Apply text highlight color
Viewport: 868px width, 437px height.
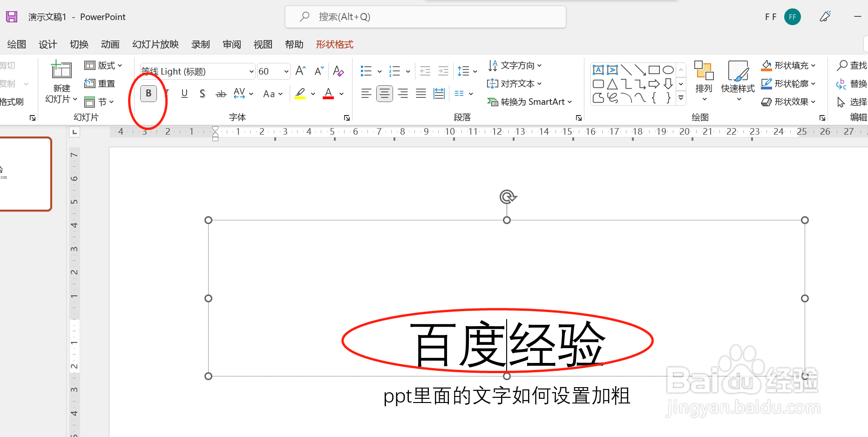300,94
